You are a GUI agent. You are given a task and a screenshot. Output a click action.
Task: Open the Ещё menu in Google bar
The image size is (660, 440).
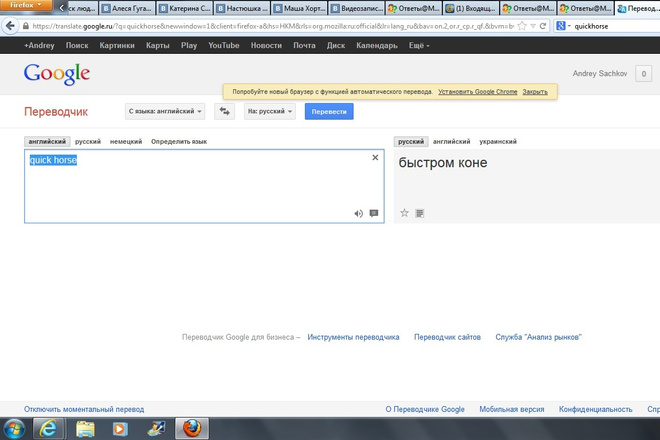click(419, 45)
